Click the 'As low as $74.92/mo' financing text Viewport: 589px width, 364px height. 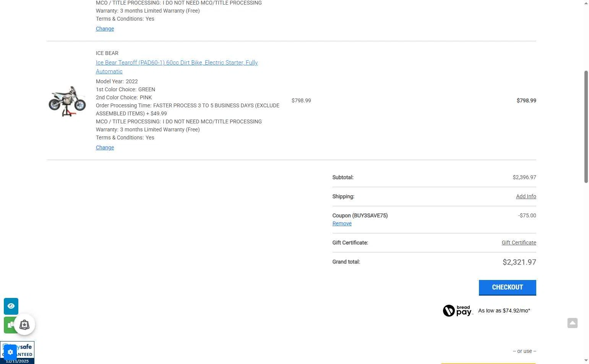(x=504, y=311)
